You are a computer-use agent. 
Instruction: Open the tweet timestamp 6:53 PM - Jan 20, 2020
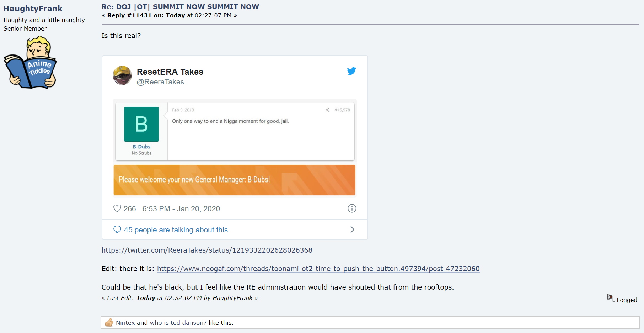tap(181, 209)
